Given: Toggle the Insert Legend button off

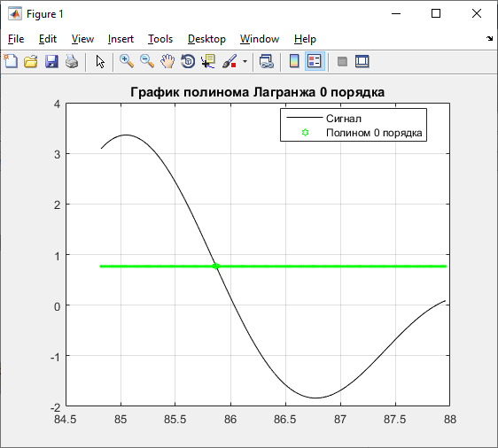Looking at the screenshot, I should pyautogui.click(x=315, y=61).
